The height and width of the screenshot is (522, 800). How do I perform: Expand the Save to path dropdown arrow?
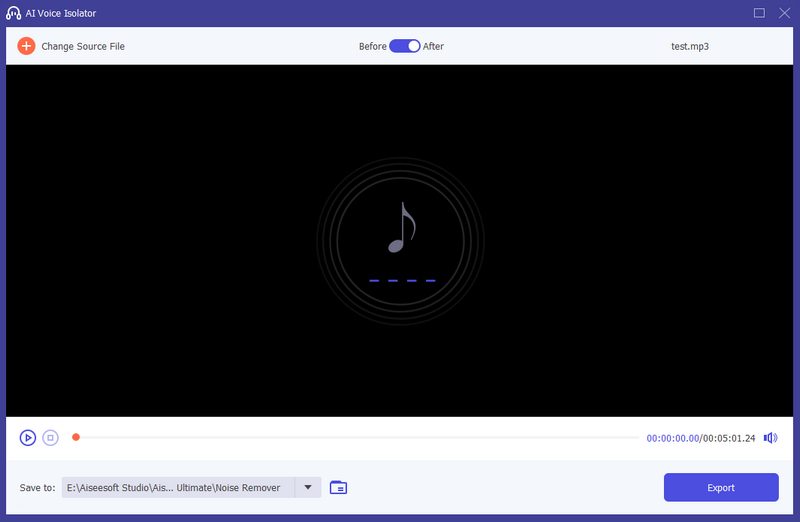(x=308, y=488)
